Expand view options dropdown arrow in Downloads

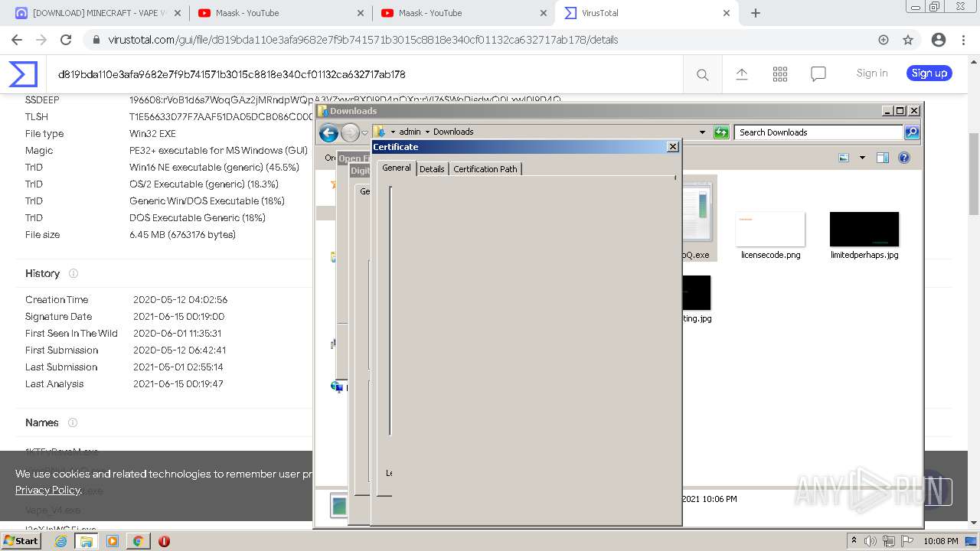[862, 158]
